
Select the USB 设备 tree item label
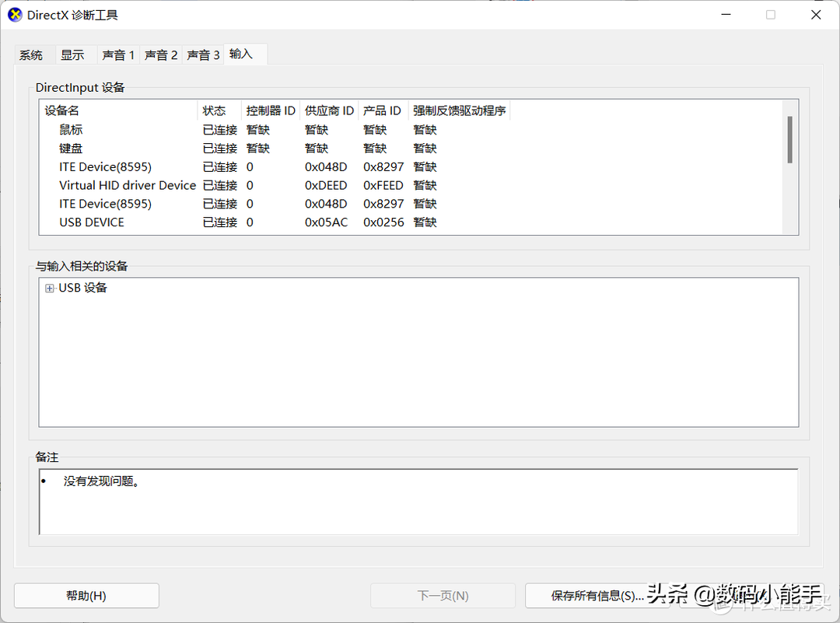click(82, 288)
